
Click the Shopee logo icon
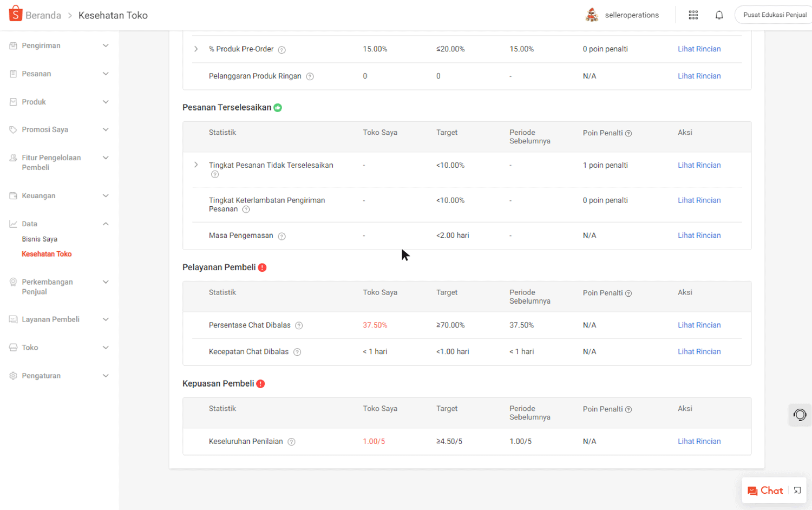point(16,14)
